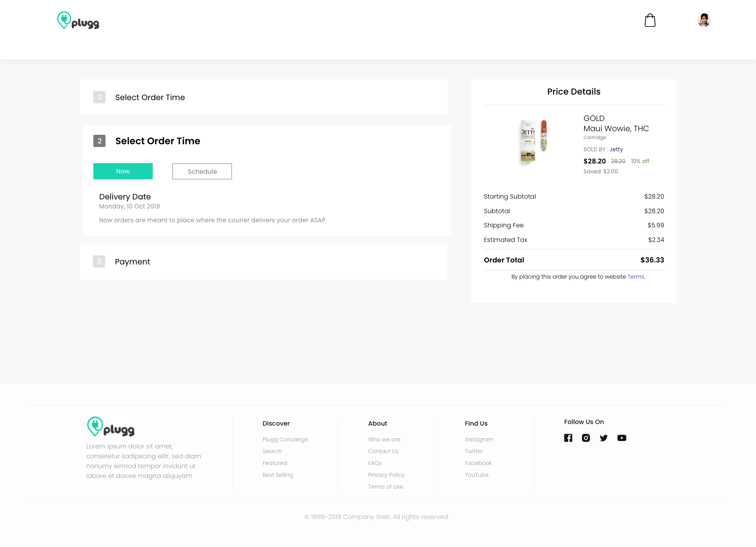This screenshot has width=756, height=547.
Task: Open the Who we are link
Action: [x=384, y=439]
